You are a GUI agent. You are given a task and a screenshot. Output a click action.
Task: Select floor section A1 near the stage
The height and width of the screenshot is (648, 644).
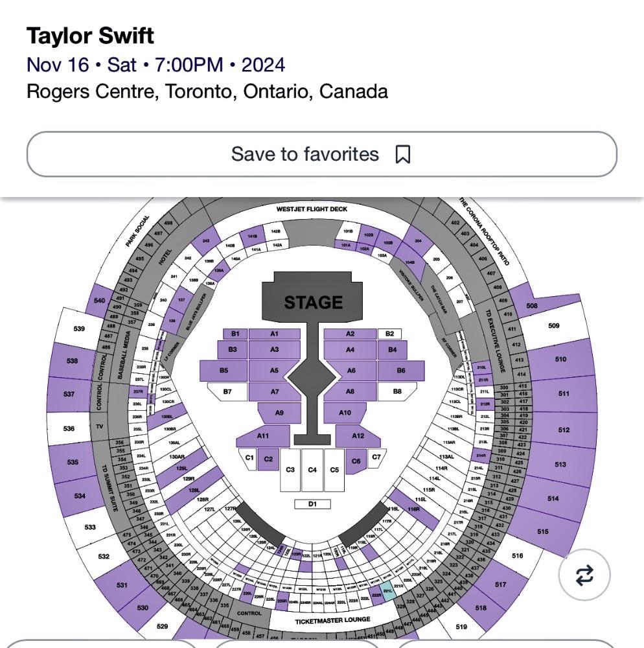(x=274, y=334)
